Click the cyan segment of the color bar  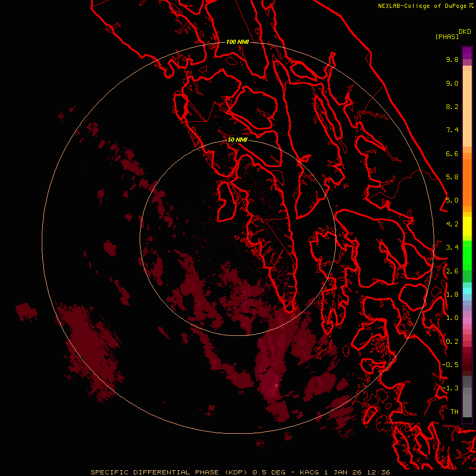tap(467, 291)
